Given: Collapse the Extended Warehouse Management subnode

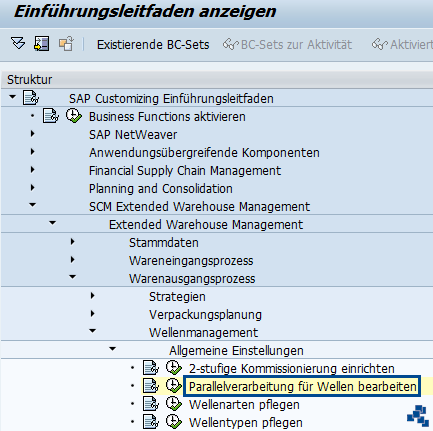Looking at the screenshot, I should [52, 223].
